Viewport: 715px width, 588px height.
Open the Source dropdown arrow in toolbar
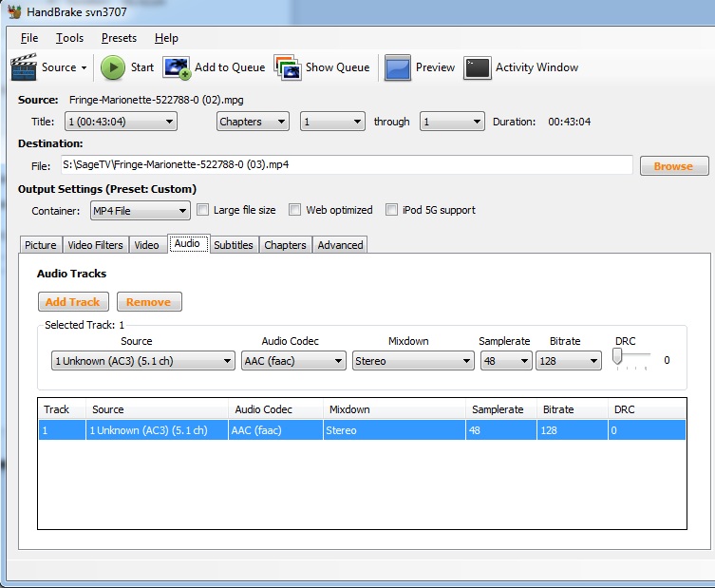pos(84,67)
